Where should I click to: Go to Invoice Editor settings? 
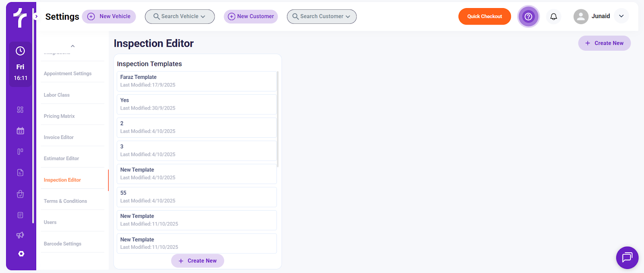59,137
